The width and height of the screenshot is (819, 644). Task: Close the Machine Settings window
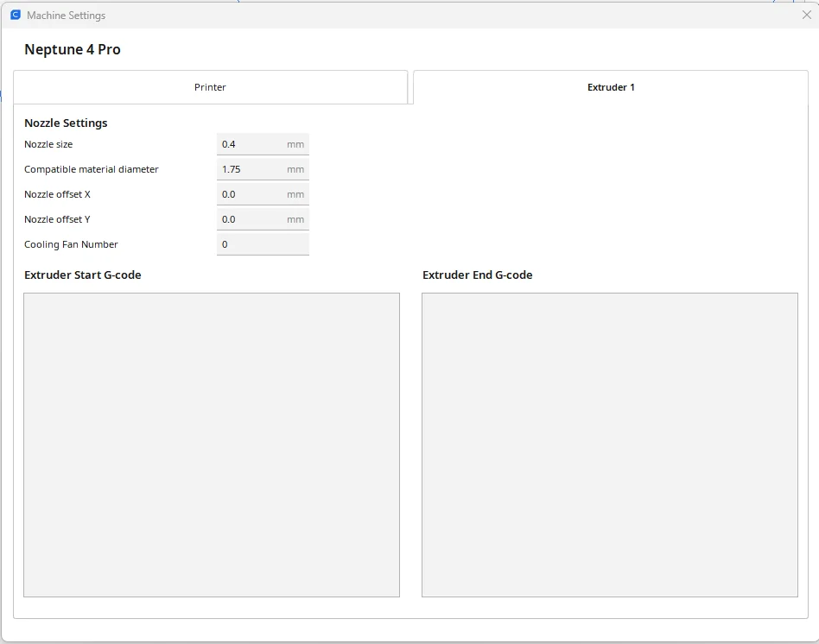pos(806,16)
